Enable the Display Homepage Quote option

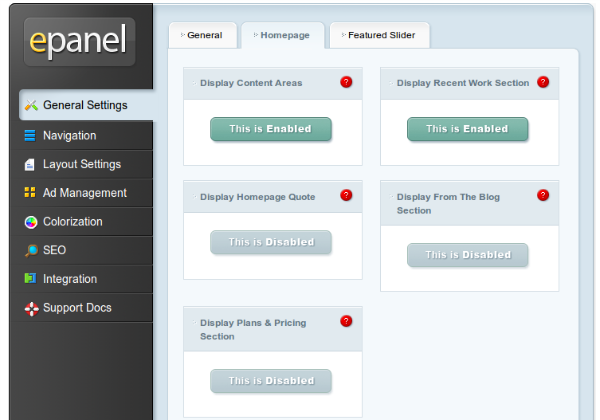tap(270, 242)
